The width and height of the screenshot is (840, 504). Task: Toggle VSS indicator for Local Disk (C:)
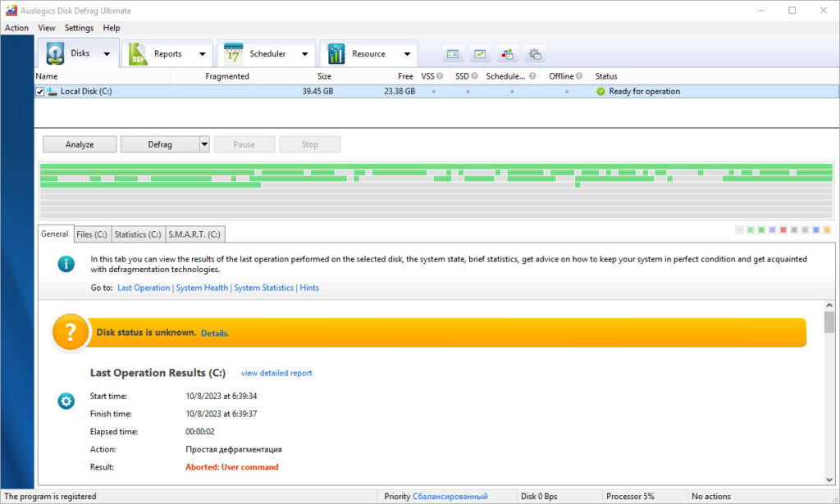[x=433, y=92]
